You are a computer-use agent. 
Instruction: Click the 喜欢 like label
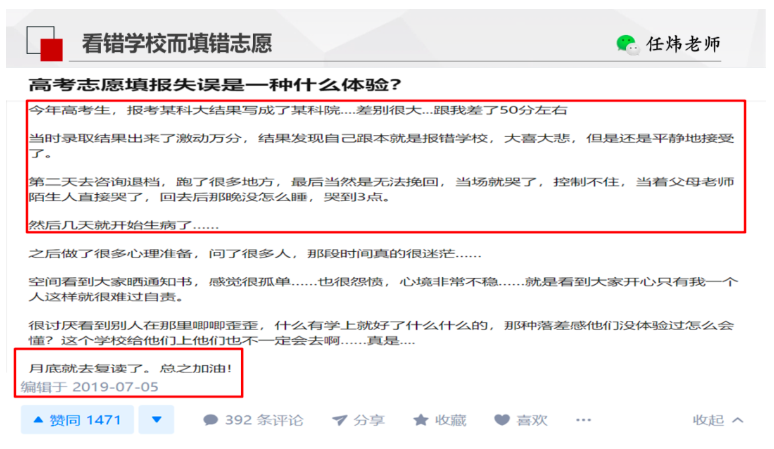click(532, 420)
